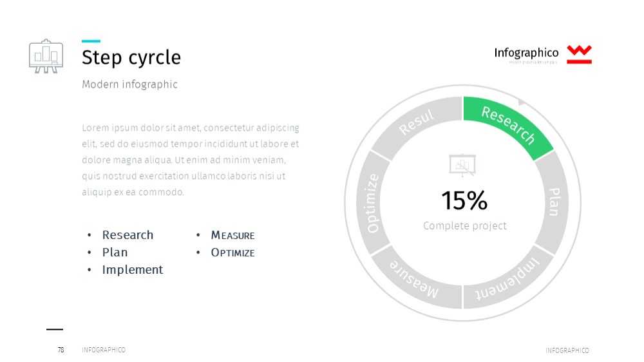This screenshot has height=362, width=644.
Task: Select the Implement segment in the circle
Action: pyautogui.click(x=507, y=280)
